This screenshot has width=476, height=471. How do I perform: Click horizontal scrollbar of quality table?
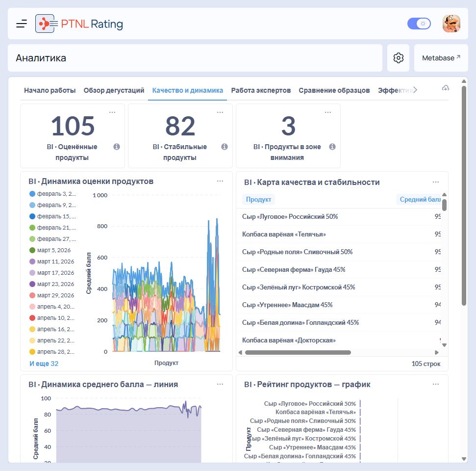click(298, 352)
